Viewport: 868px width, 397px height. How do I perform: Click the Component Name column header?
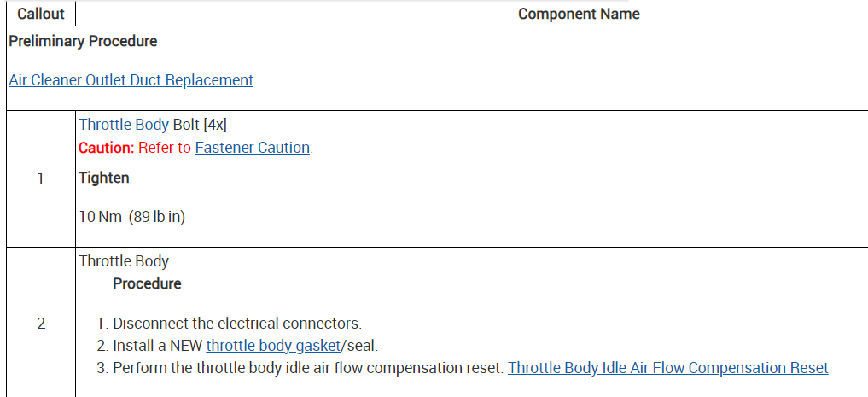coord(579,14)
